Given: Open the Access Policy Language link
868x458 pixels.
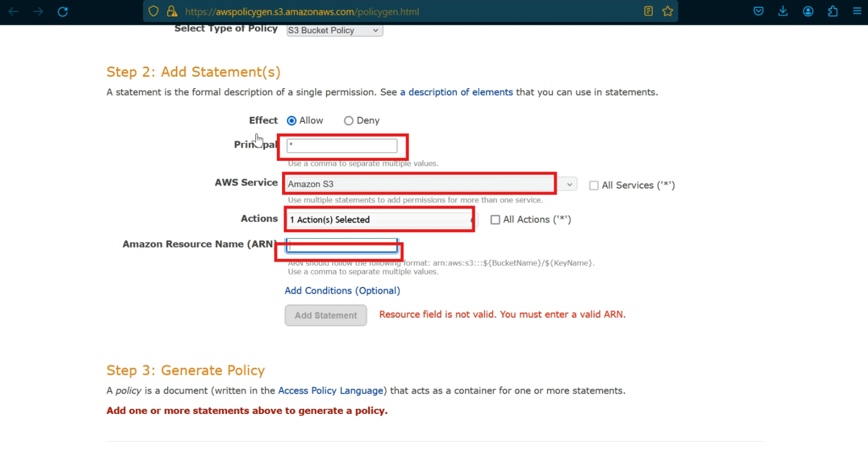Looking at the screenshot, I should pyautogui.click(x=331, y=390).
